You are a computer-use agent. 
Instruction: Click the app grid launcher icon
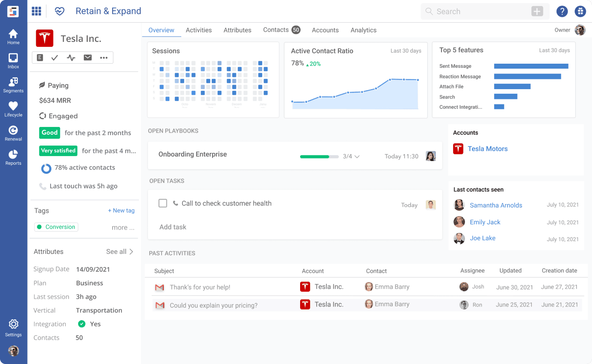pyautogui.click(x=37, y=11)
